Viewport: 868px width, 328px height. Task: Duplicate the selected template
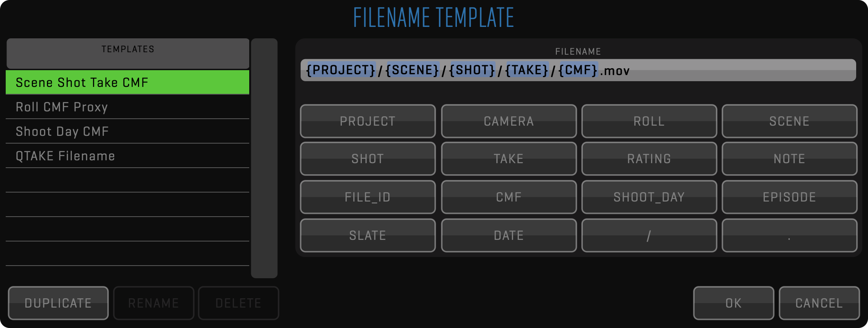[x=58, y=303]
